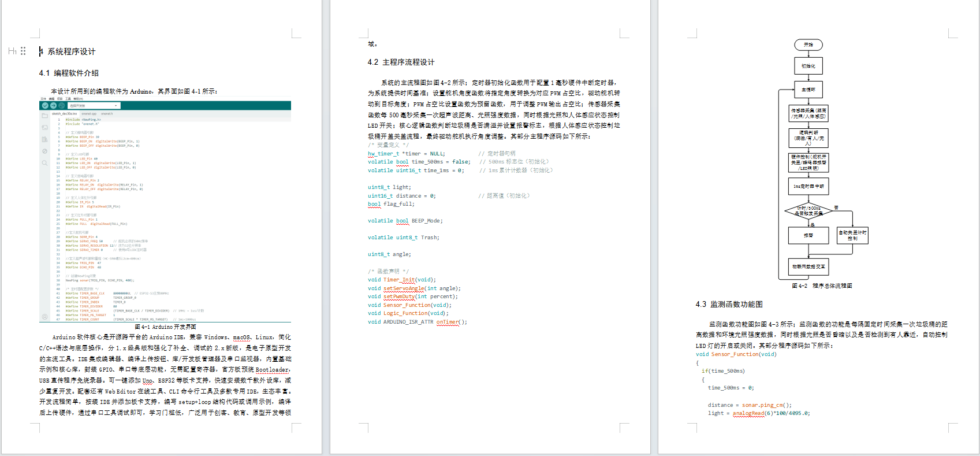Click the comment line '/* 变量定义 */'

(x=388, y=145)
